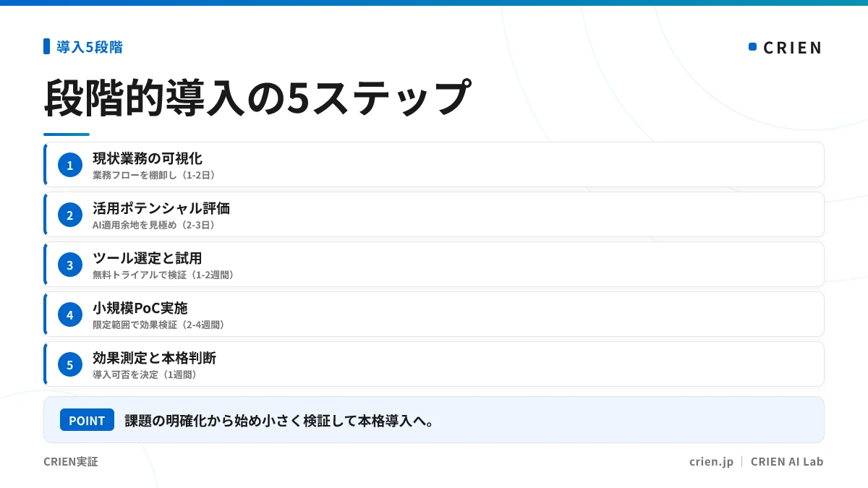Click the step 3 numbered circle

(70, 265)
